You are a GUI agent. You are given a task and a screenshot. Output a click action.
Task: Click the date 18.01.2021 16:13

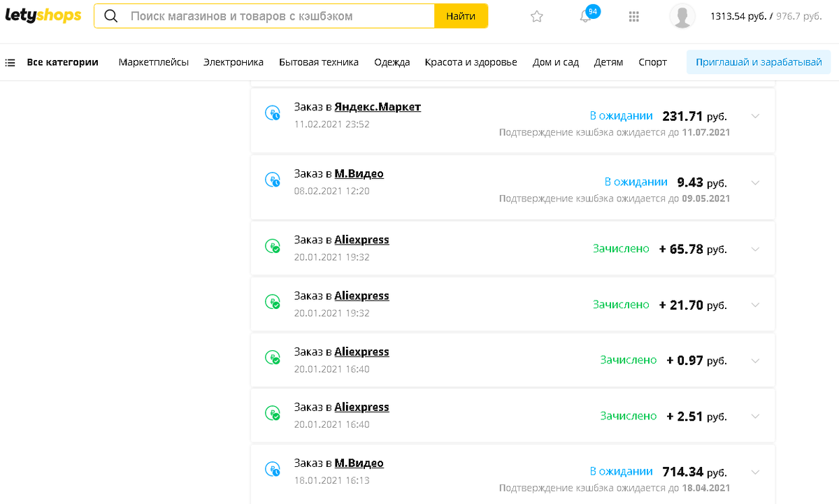[x=331, y=480]
